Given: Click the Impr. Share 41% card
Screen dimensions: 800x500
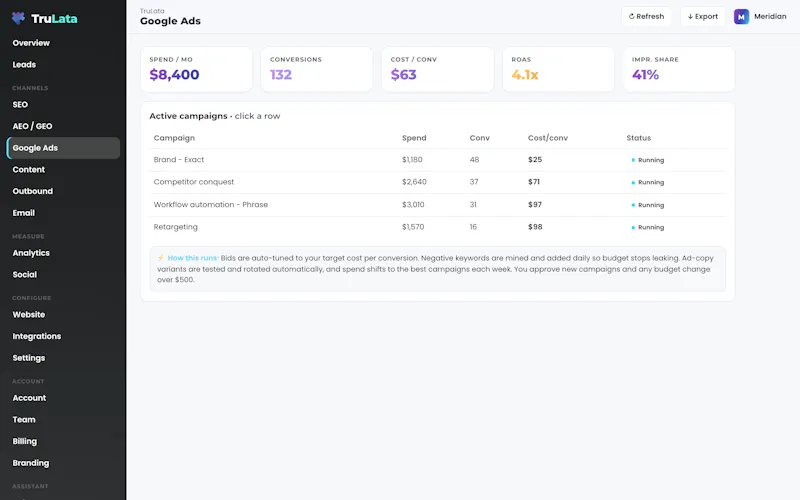Looking at the screenshot, I should pyautogui.click(x=679, y=69).
